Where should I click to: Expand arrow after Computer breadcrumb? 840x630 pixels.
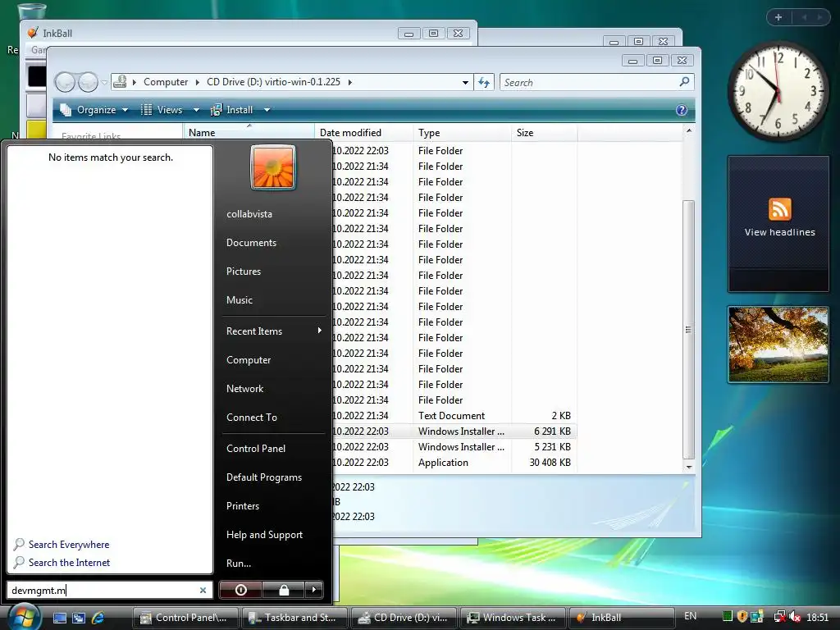click(197, 82)
